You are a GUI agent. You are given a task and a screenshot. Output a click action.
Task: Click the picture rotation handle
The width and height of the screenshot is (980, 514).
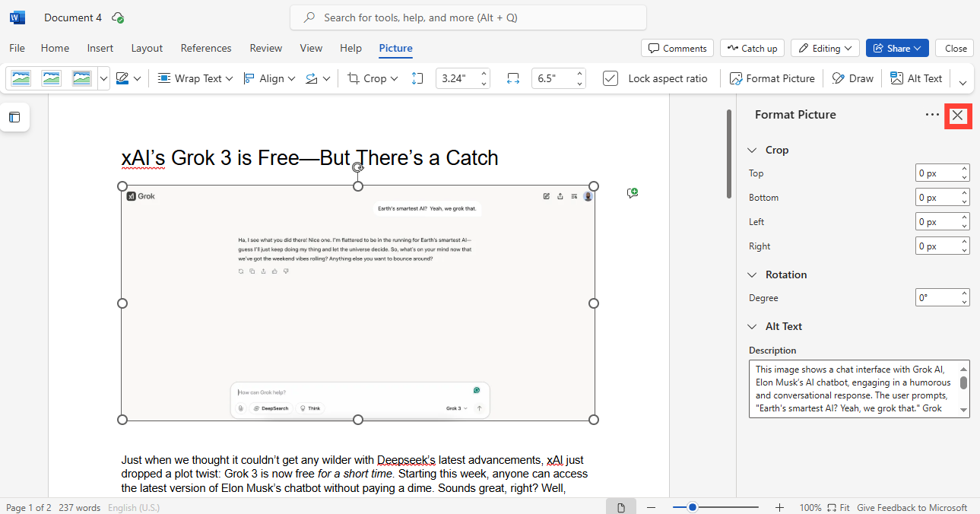coord(357,167)
